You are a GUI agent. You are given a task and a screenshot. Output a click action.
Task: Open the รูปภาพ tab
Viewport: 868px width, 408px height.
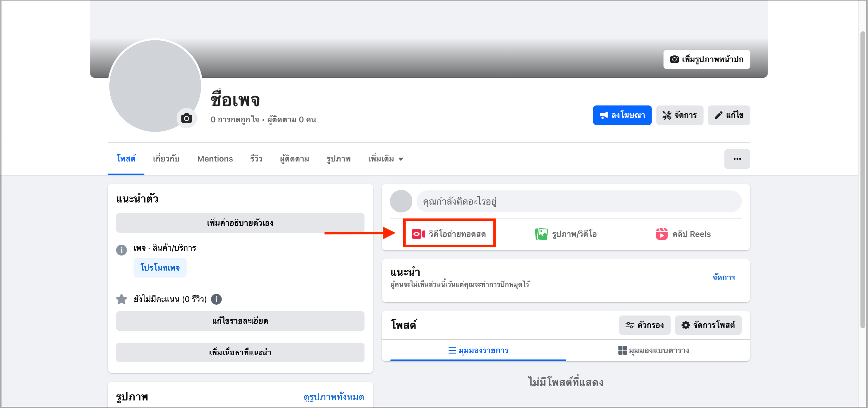pyautogui.click(x=338, y=159)
